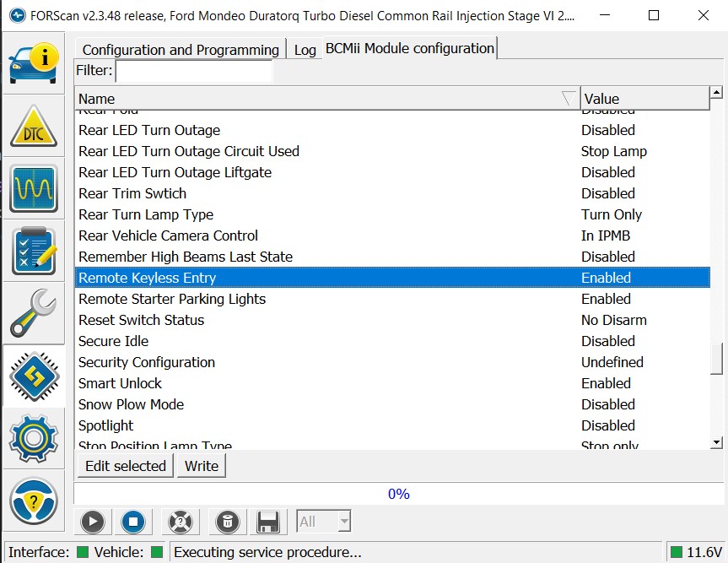Viewport: 728px width, 563px height.
Task: Click the lifebuoy restore icon
Action: coord(181,522)
